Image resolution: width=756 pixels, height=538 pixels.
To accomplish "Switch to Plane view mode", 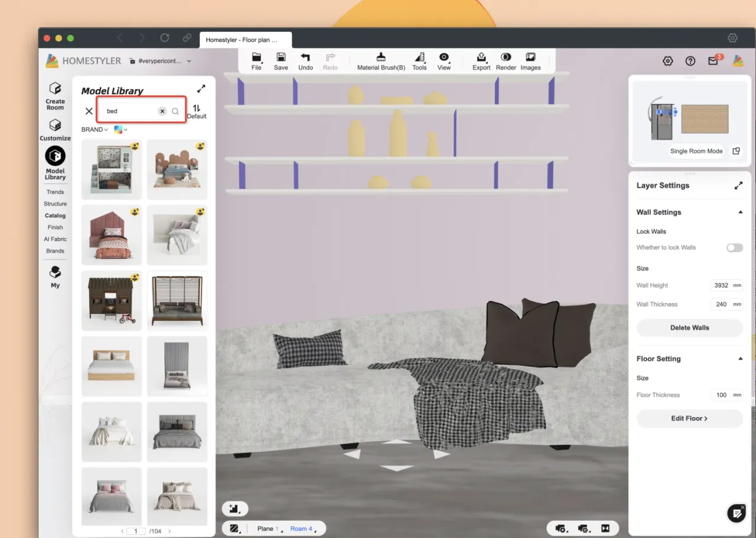I will [266, 529].
